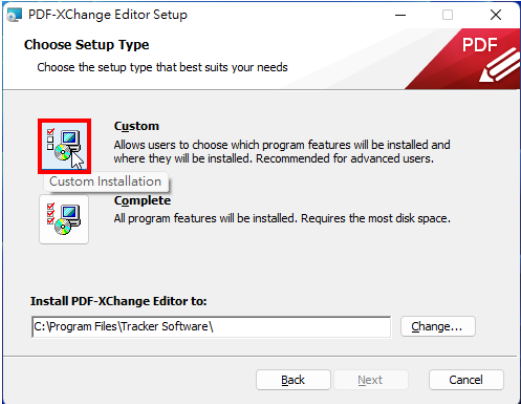Select the Custom installation icon
Screen dimensions: 521x404
[x=64, y=146]
